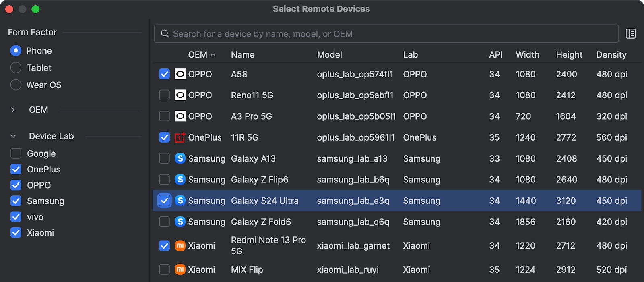Focus the device search field
This screenshot has width=644, height=282.
[386, 34]
